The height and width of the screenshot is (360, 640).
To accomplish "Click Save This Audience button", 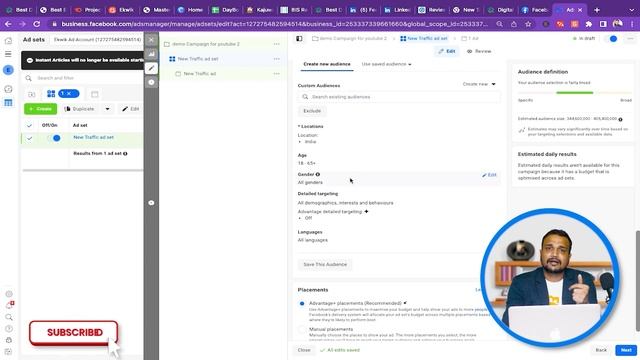I will [x=325, y=264].
